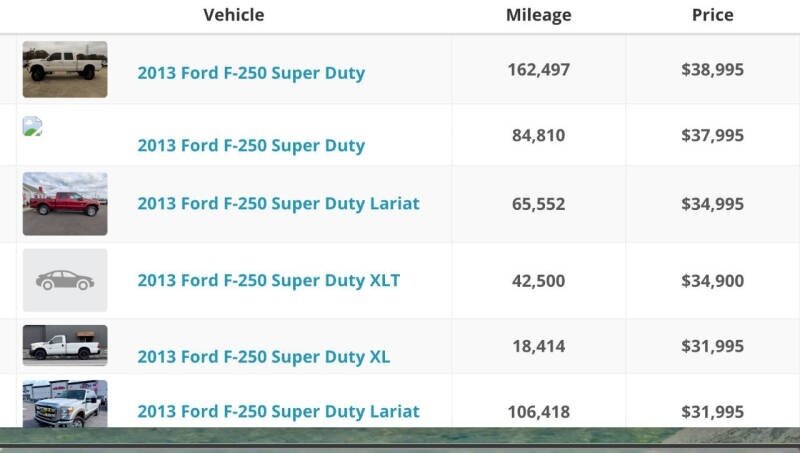Viewport: 800px width, 453px height.
Task: Sort by the Price column header
Action: click(x=713, y=15)
